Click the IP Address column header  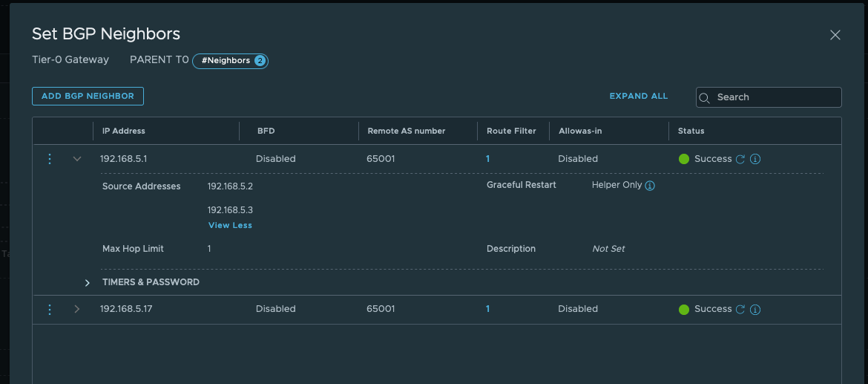(x=124, y=131)
